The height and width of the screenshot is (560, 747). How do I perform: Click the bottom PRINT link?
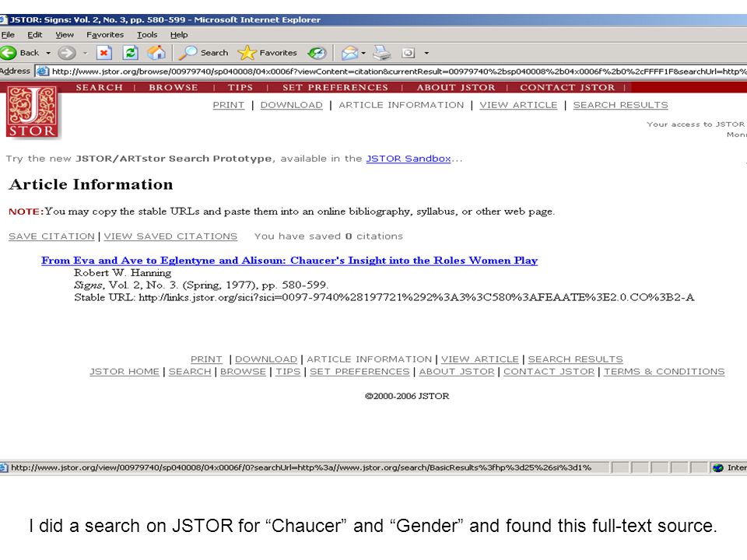[206, 359]
